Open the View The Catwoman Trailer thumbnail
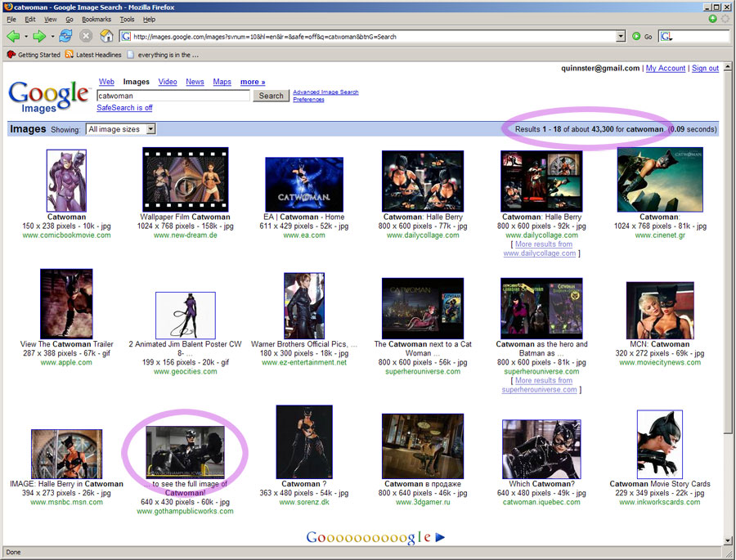This screenshot has width=736, height=560. coord(67,303)
